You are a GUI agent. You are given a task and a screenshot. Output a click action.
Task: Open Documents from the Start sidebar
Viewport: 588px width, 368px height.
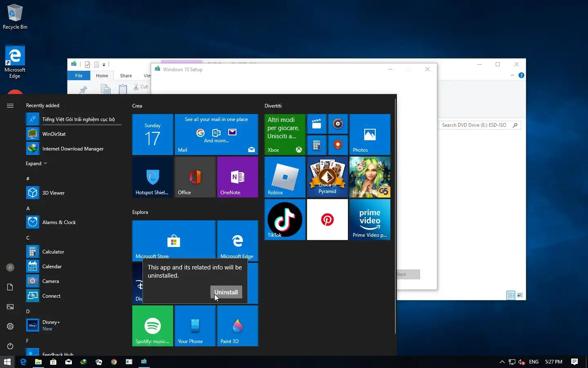(x=10, y=287)
